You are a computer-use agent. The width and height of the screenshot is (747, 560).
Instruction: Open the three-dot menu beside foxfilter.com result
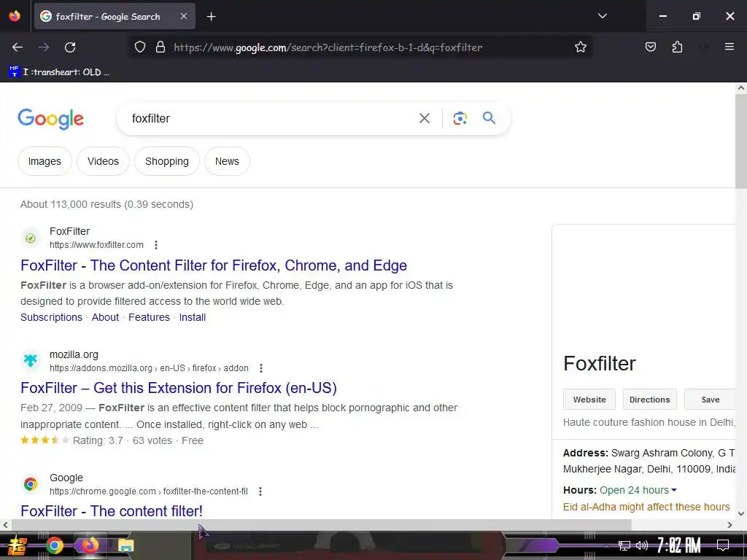pos(156,245)
